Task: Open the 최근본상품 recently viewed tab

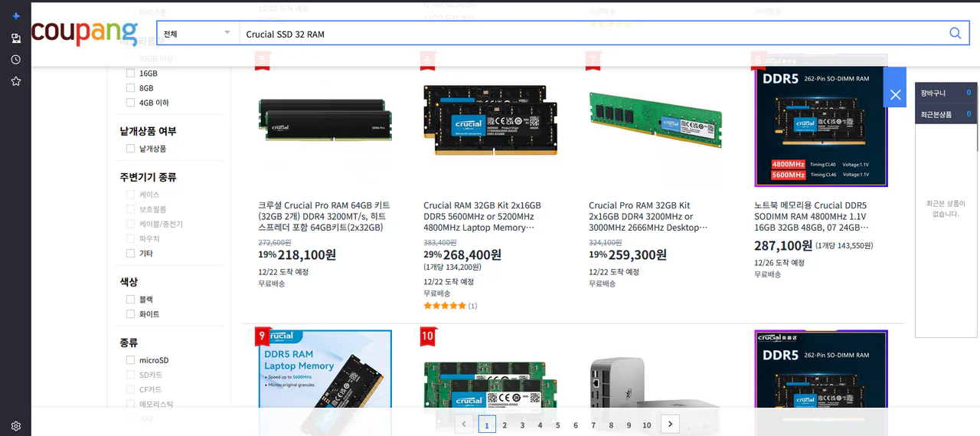Action: [946, 114]
